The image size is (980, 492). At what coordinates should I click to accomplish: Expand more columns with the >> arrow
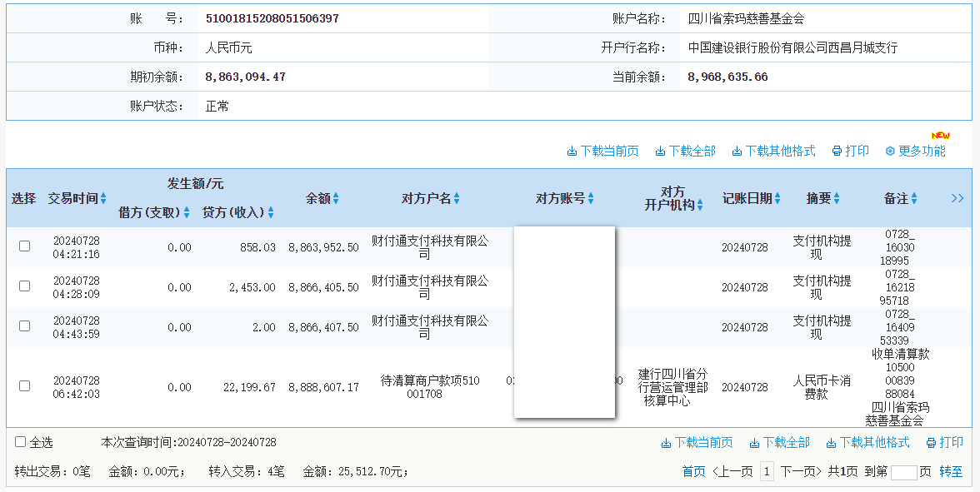(x=957, y=198)
